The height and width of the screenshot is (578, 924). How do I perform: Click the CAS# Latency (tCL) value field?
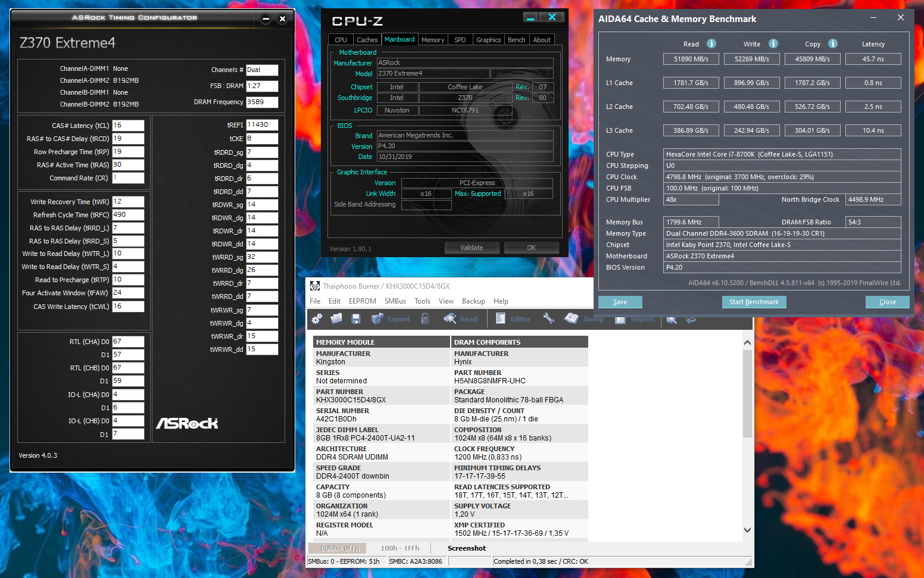click(128, 126)
